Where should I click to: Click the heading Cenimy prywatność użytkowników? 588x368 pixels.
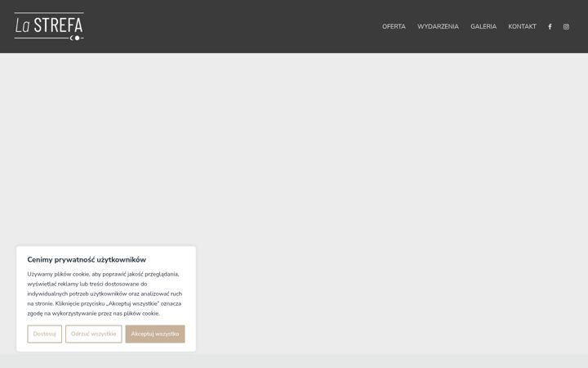[x=87, y=260]
